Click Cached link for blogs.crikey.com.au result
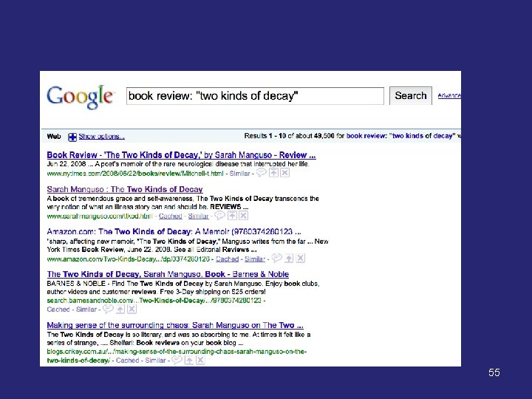Image resolution: width=532 pixels, height=399 pixels. point(128,361)
